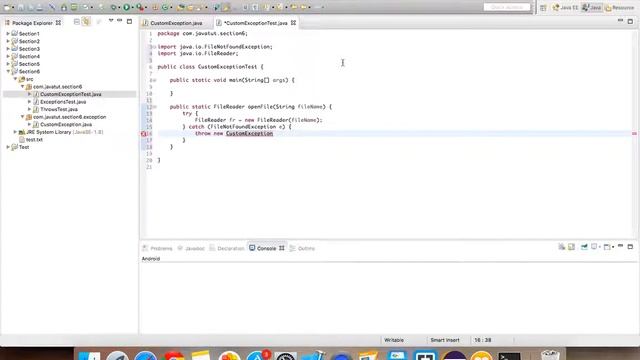This screenshot has height=360, width=640.
Task: Collapse the com.javatut.section6 package
Action: tap(22, 87)
